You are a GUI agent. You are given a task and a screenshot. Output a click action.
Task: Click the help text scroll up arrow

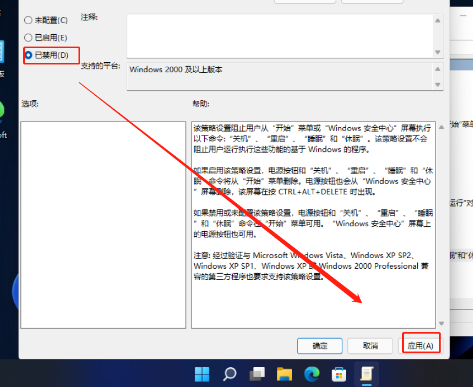pyautogui.click(x=441, y=127)
